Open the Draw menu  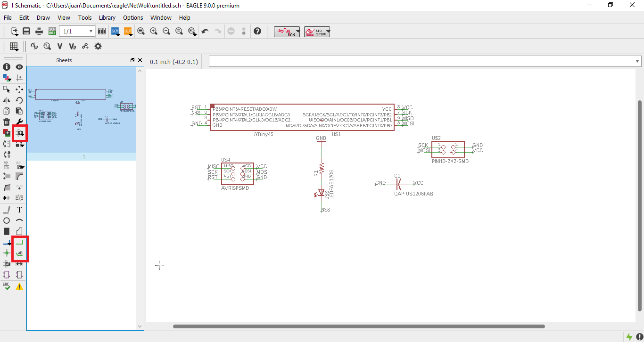click(x=43, y=17)
